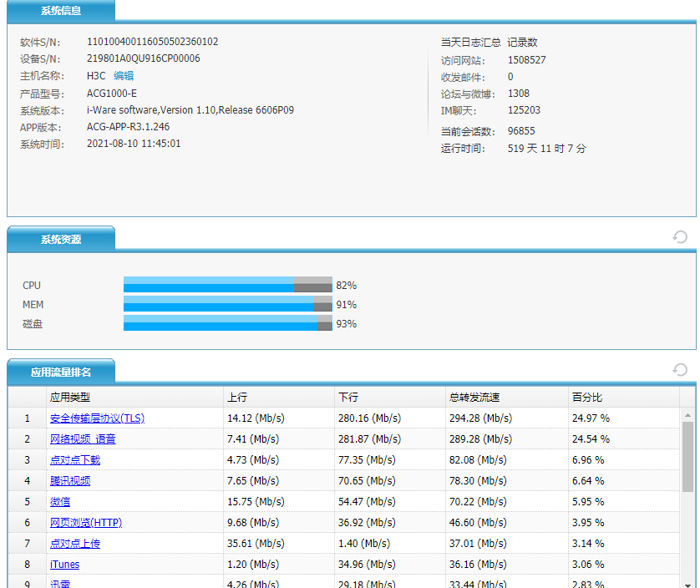Open 网络视频_语音 application link

click(83, 439)
